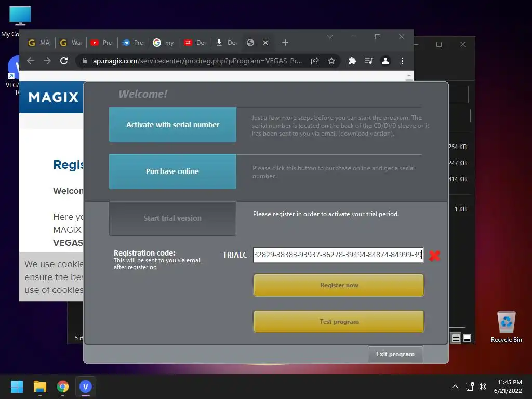This screenshot has width=532, height=399.
Task: Open Chrome extensions puzzle icon
Action: (x=352, y=61)
